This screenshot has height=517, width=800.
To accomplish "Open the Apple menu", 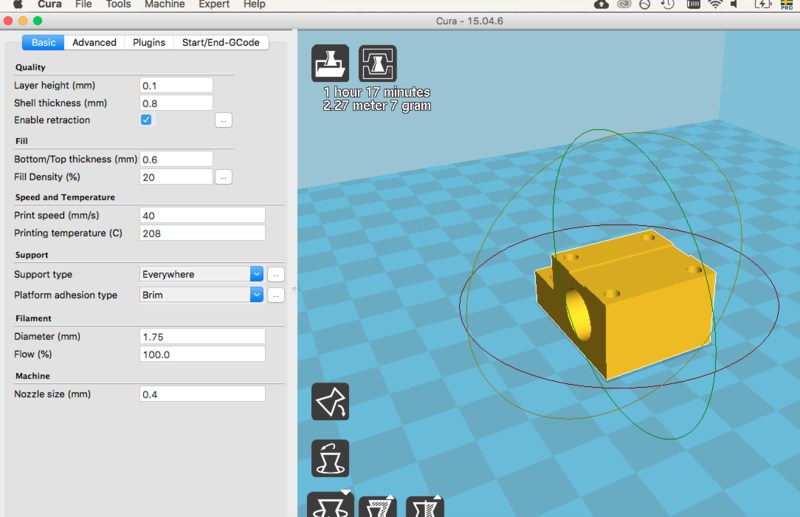I will 17,5.
